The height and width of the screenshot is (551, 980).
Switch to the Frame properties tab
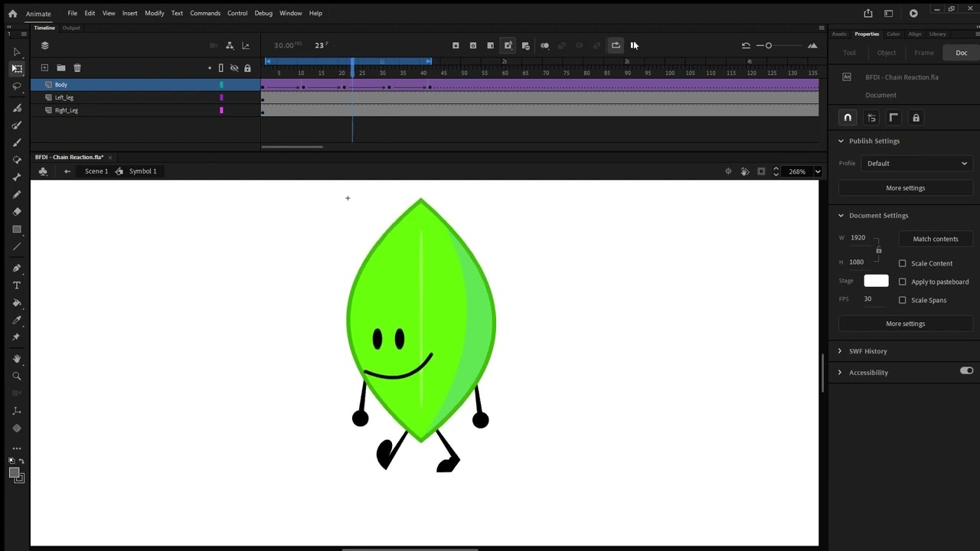click(924, 53)
